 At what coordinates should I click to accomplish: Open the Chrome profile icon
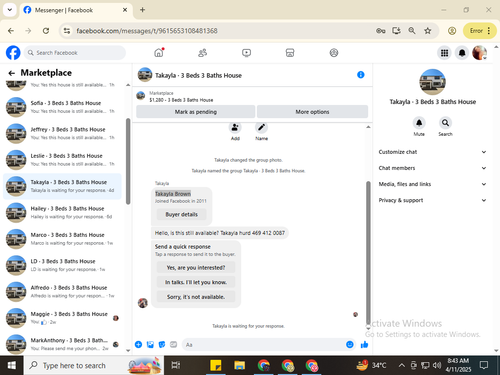pyautogui.click(x=452, y=31)
